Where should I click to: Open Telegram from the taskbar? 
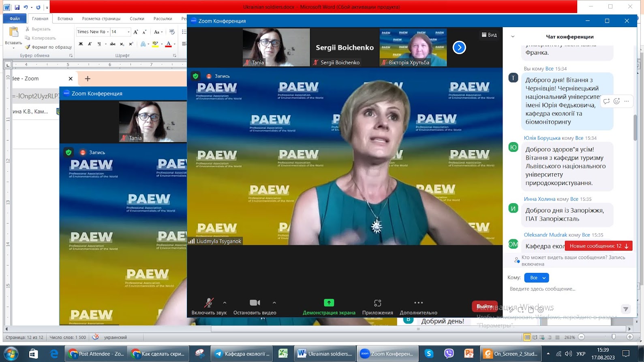(242, 354)
